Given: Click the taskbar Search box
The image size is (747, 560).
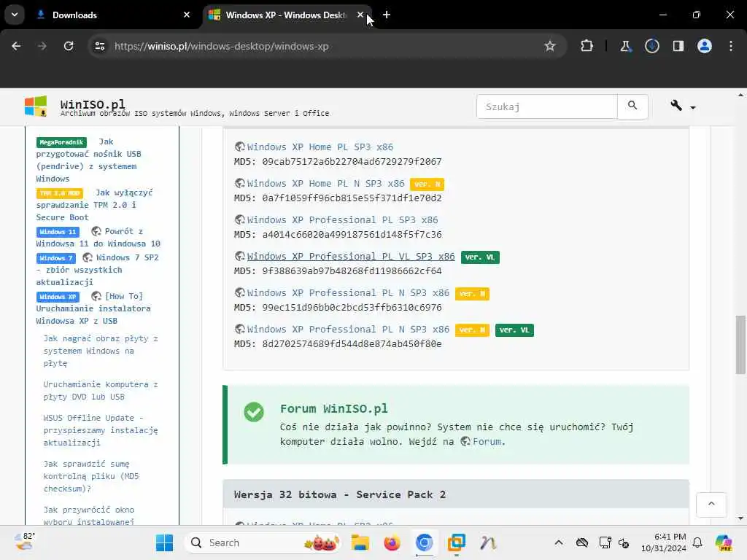Looking at the screenshot, I should pos(263,542).
